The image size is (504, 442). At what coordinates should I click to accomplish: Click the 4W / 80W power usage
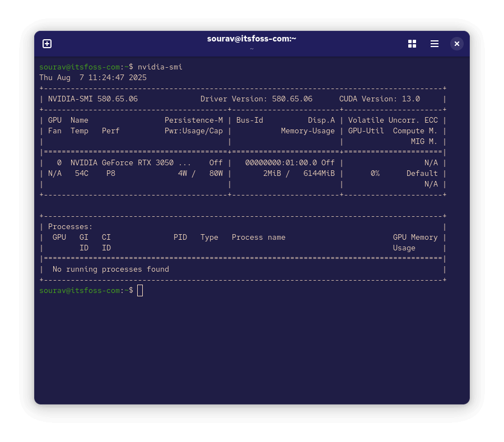(200, 174)
